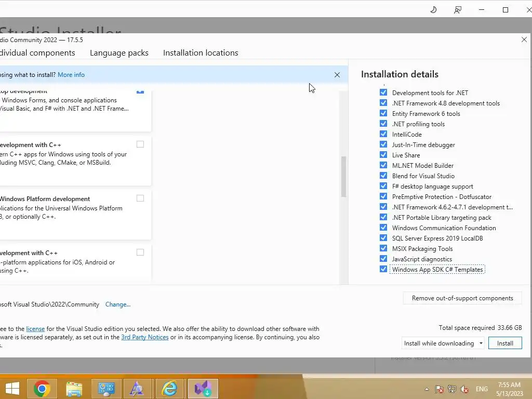
Task: Click Change... install location link
Action: tap(118, 304)
